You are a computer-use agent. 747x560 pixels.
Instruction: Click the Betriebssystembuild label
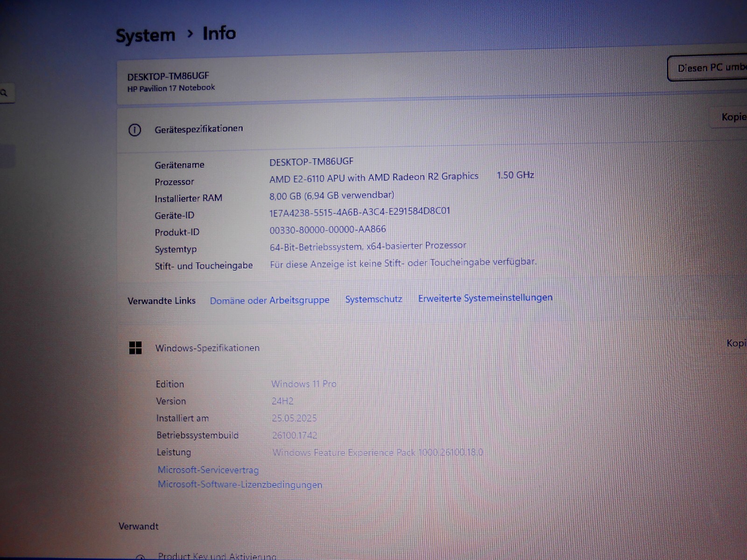197,435
